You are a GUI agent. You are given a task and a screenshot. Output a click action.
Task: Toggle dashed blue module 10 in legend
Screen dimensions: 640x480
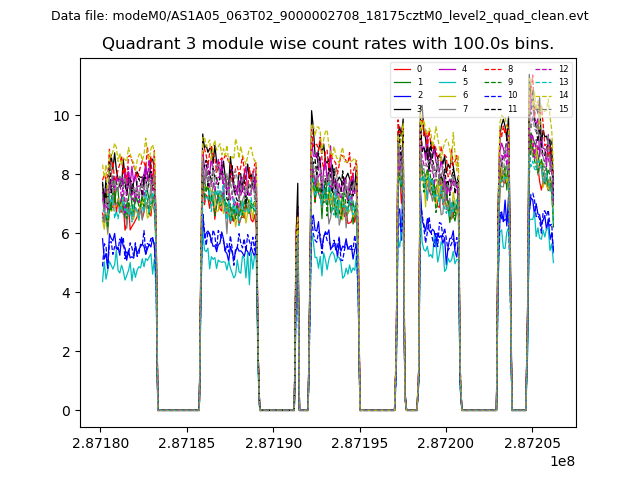pyautogui.click(x=492, y=95)
